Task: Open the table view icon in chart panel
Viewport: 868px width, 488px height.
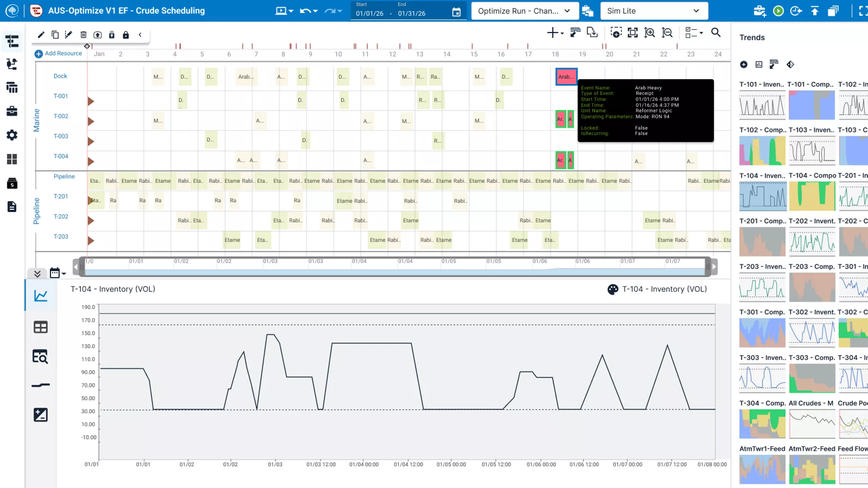Action: [41, 327]
